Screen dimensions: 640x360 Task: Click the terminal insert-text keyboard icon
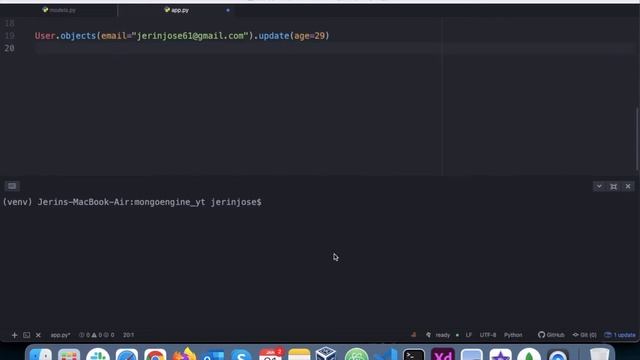[12, 186]
